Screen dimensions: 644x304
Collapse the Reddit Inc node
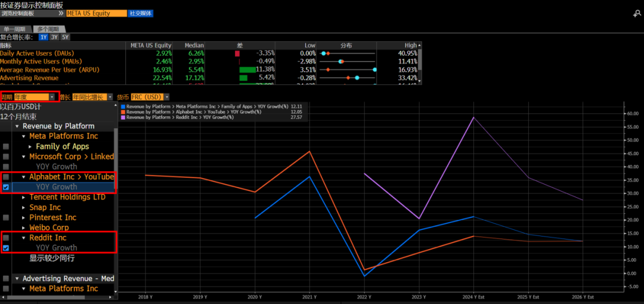tap(24, 238)
